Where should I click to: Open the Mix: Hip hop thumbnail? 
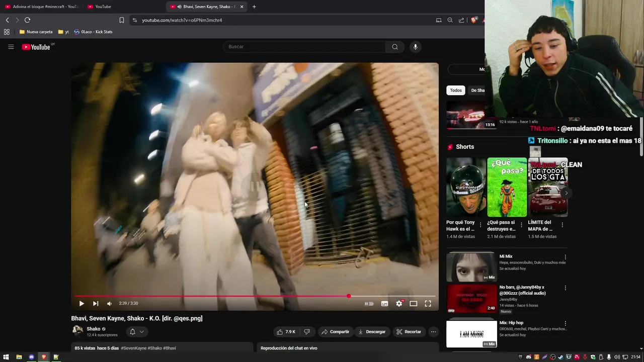click(471, 333)
